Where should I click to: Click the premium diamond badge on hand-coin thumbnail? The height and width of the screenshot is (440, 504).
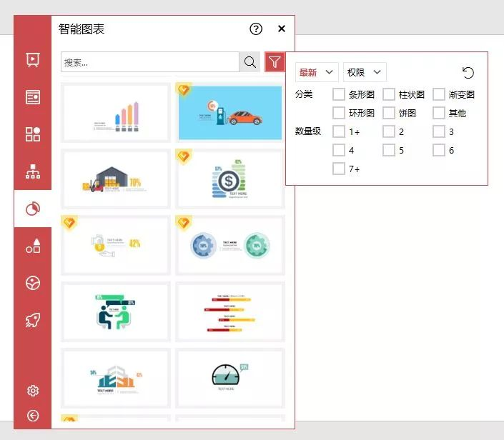pos(69,223)
